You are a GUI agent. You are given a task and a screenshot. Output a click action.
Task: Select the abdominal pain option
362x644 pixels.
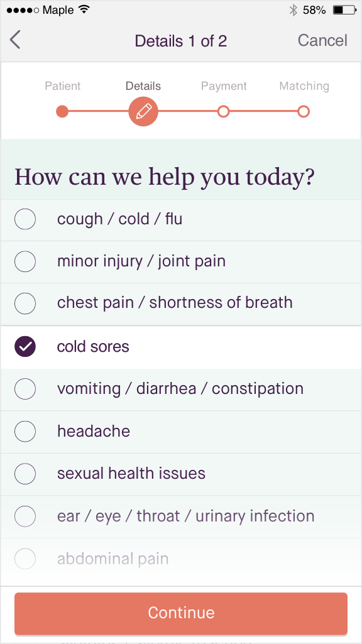[181, 559]
